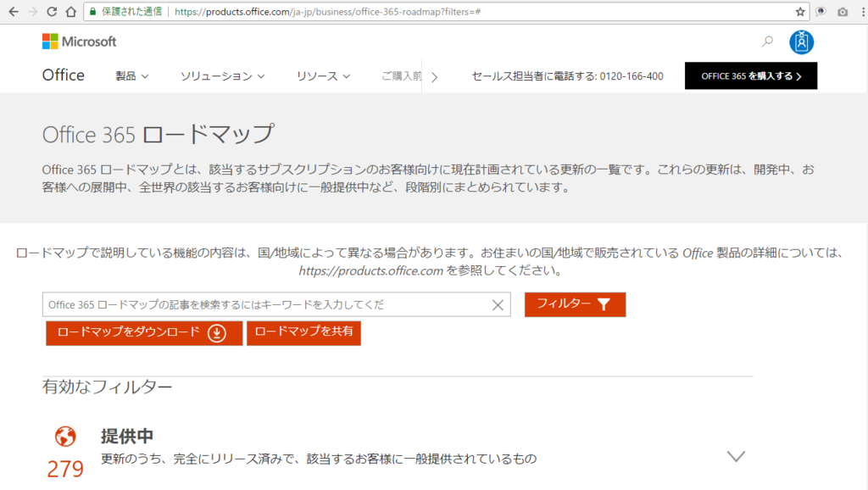Viewport: 868px width, 490px height.
Task: Click the Microsoft logo
Action: (x=79, y=42)
